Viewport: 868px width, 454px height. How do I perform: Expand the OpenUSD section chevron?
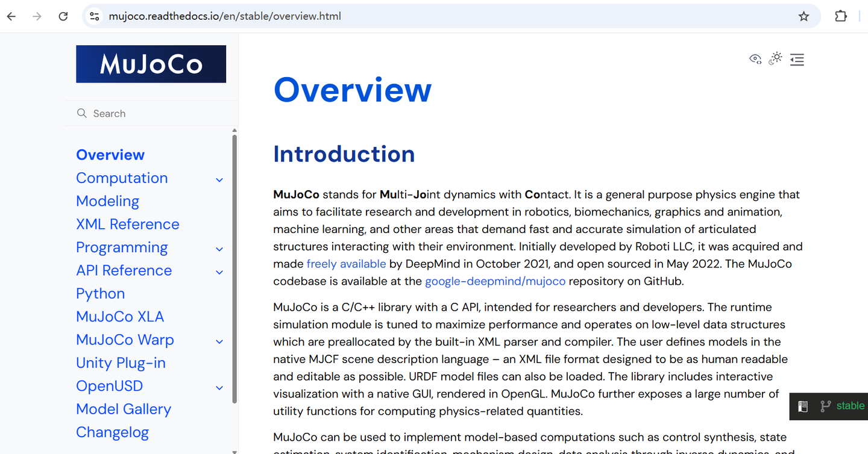(219, 388)
